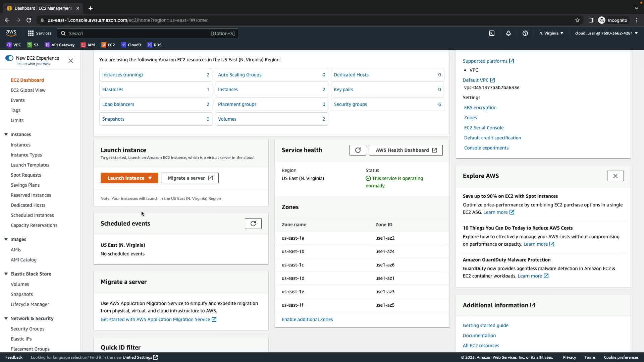Click the AWS logo home icon
The image size is (644, 362).
(x=11, y=33)
